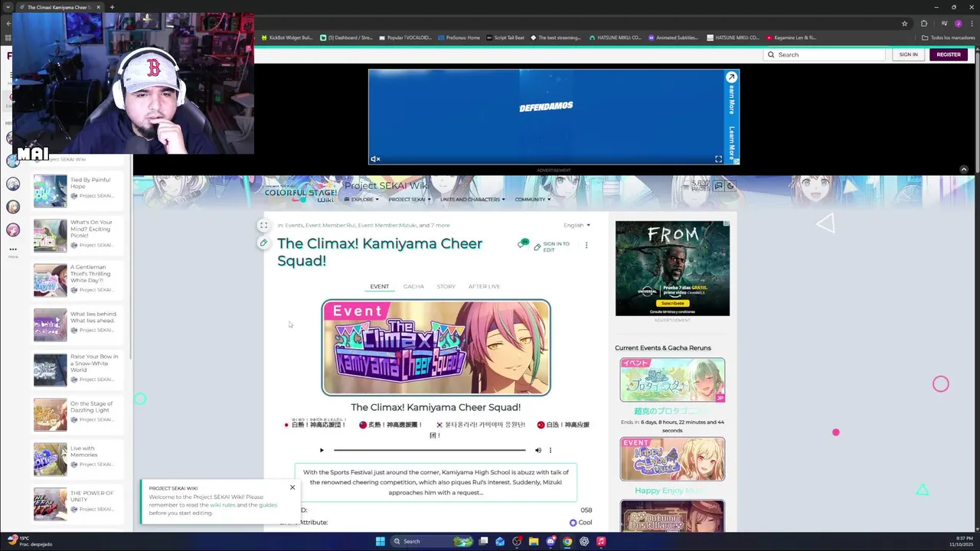This screenshot has width=980, height=551.
Task: Expand the PROJECT SEKAI menu
Action: click(409, 200)
